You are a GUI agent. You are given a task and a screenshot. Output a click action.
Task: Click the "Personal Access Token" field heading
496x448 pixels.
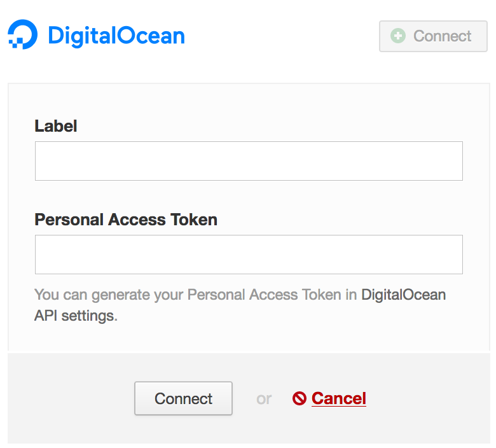(x=126, y=220)
